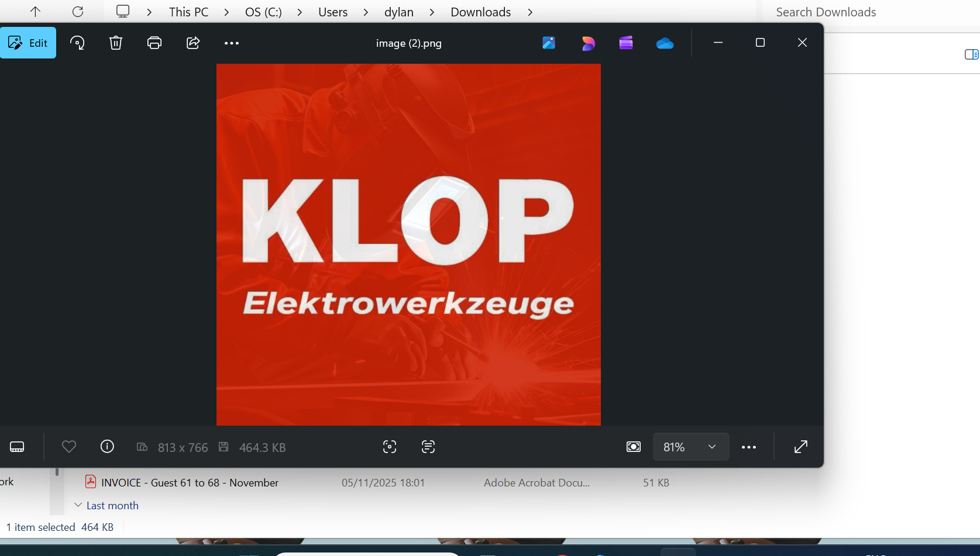
Task: Select Downloads in the address breadcrumb
Action: (x=481, y=12)
